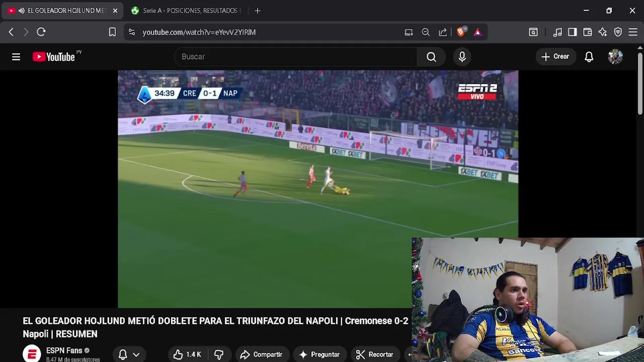Viewport: 644px width, 362px height.
Task: Focus the Buscar search field
Action: pyautogui.click(x=295, y=57)
